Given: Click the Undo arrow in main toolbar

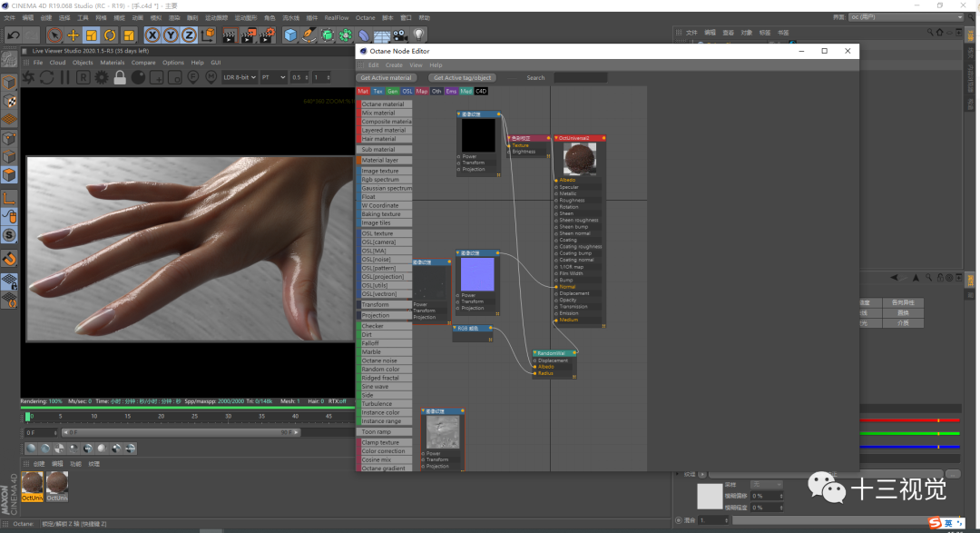Looking at the screenshot, I should point(13,35).
